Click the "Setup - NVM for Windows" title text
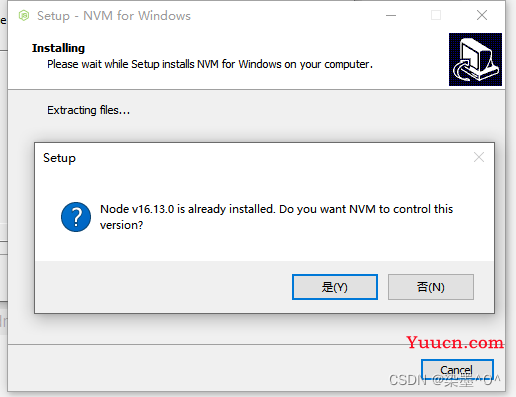The image size is (516, 397). 114,16
